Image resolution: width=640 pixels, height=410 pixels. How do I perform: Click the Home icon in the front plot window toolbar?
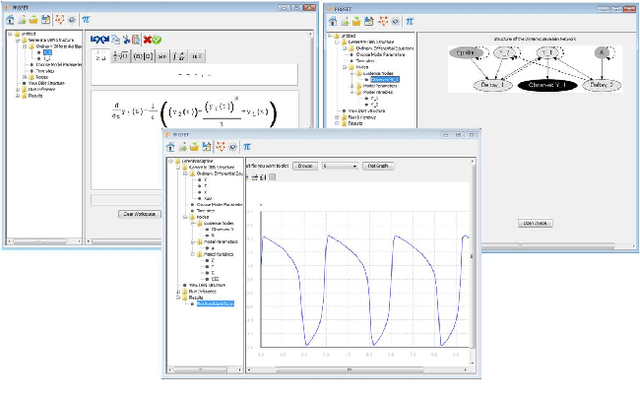tap(171, 147)
